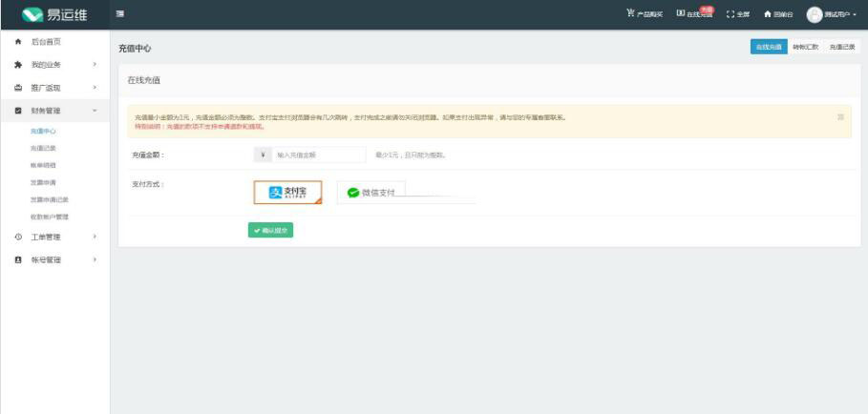Expand the 我的业务 chevron
The height and width of the screenshot is (414, 868).
tap(95, 65)
